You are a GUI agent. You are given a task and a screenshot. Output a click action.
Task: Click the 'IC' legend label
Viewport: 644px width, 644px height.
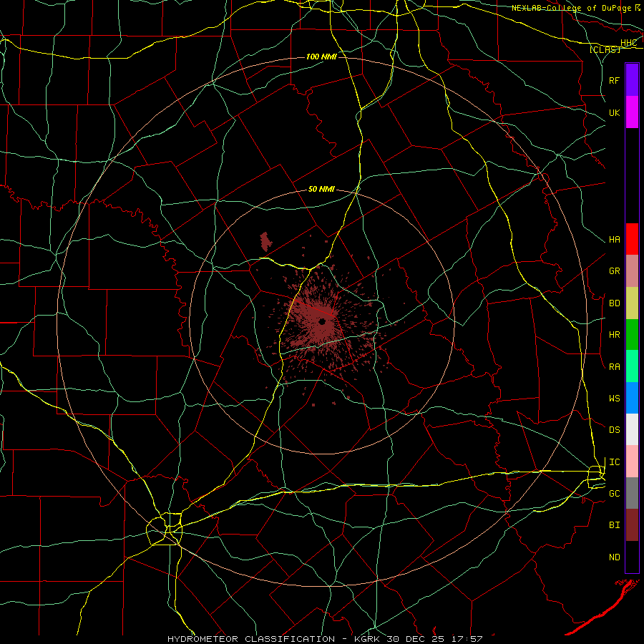(x=614, y=462)
